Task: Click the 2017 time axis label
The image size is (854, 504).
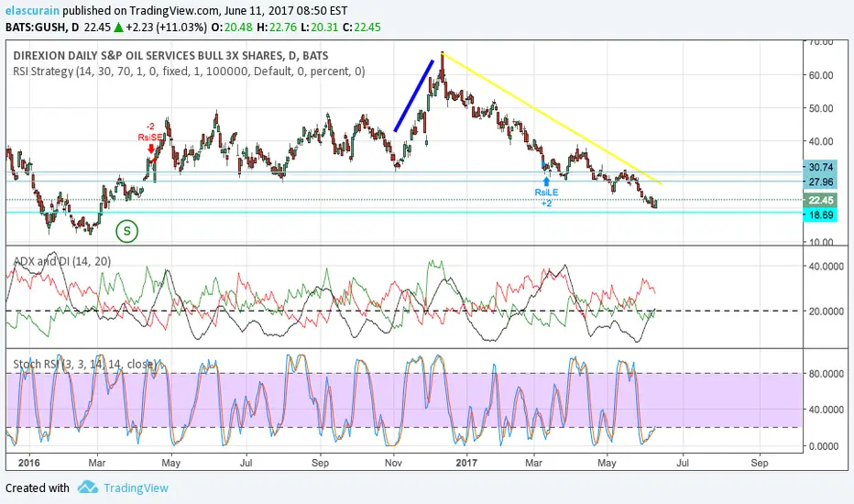Action: [466, 463]
